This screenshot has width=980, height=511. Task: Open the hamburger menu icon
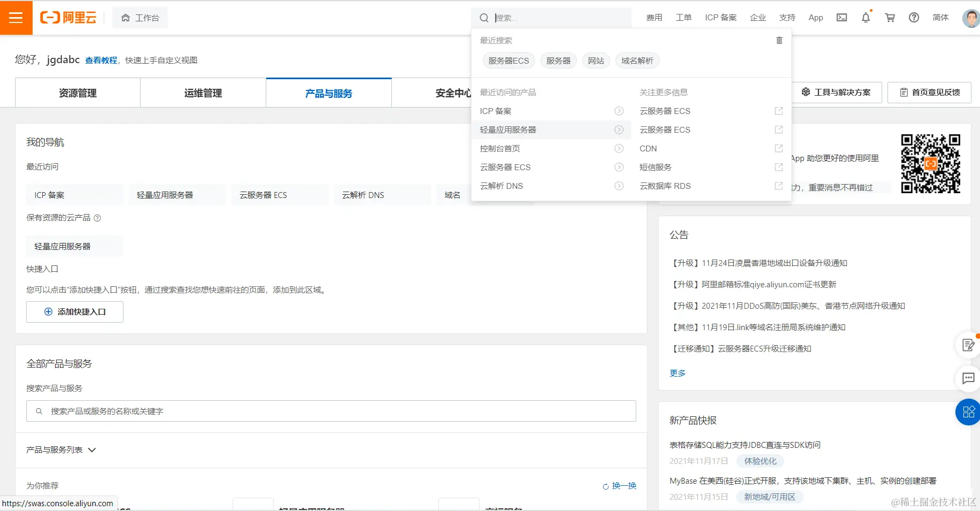click(16, 17)
